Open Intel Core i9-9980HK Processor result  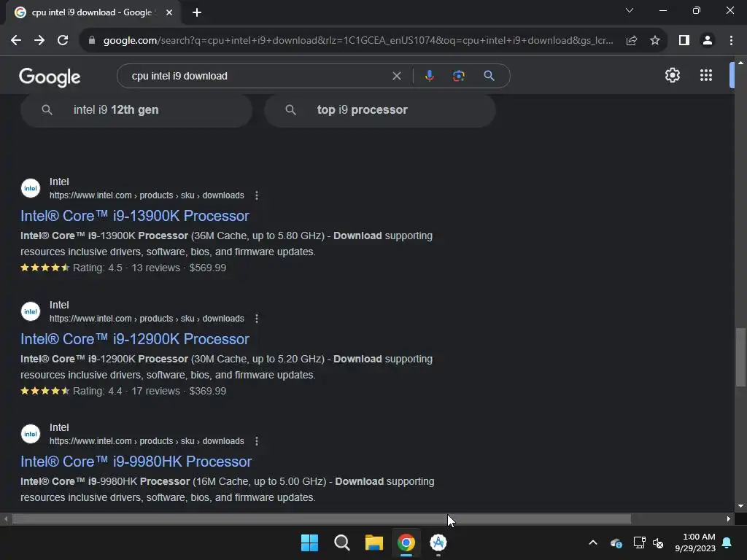pos(136,462)
